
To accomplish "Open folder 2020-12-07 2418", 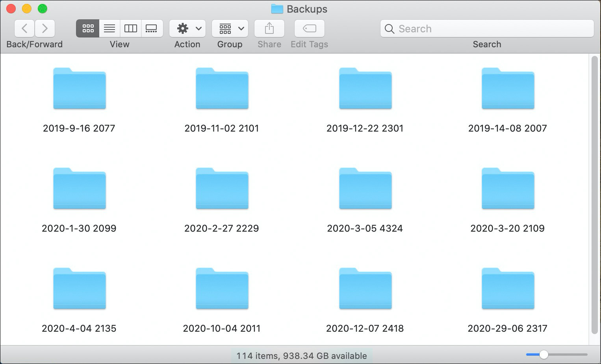I will pyautogui.click(x=365, y=289).
